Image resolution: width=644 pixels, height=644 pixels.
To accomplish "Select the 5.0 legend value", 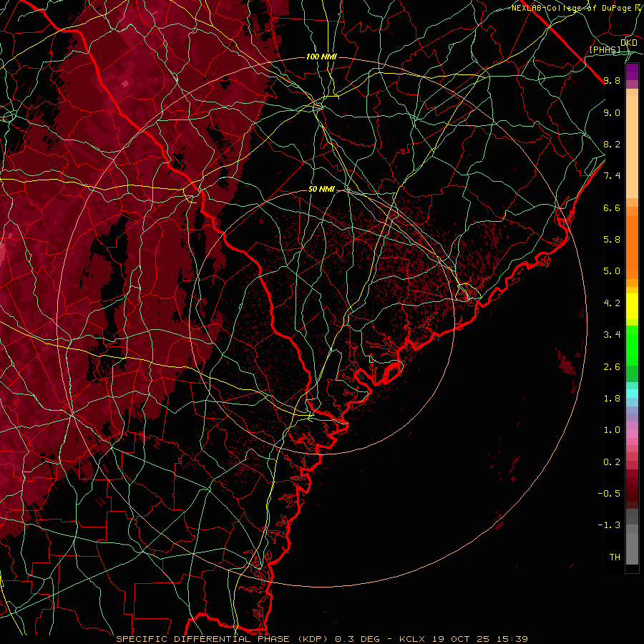I will click(612, 271).
